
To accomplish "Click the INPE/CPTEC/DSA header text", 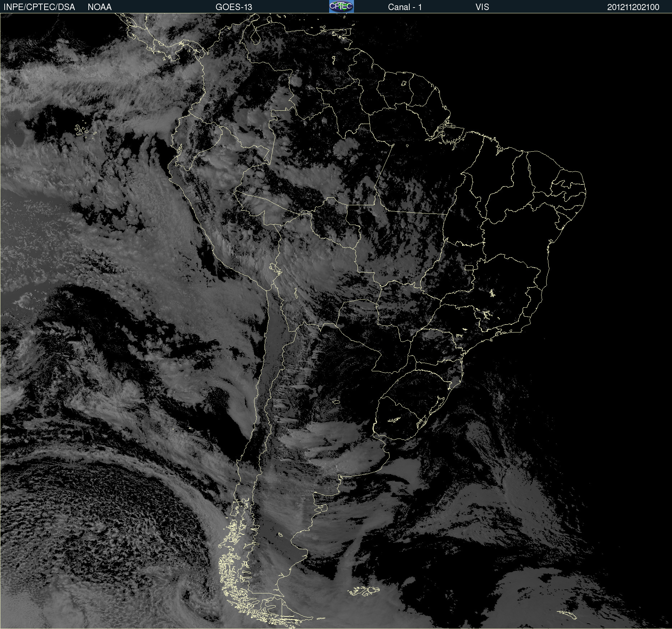I will [39, 7].
